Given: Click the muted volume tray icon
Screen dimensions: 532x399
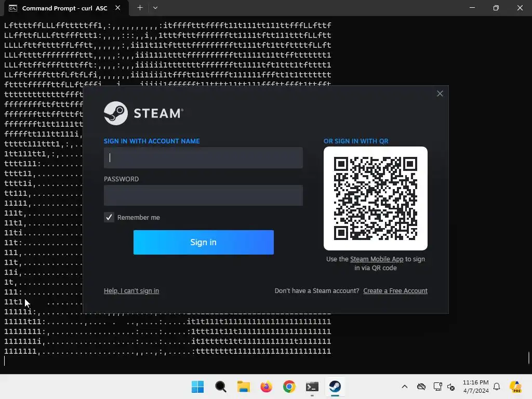Looking at the screenshot, I should click(x=451, y=387).
